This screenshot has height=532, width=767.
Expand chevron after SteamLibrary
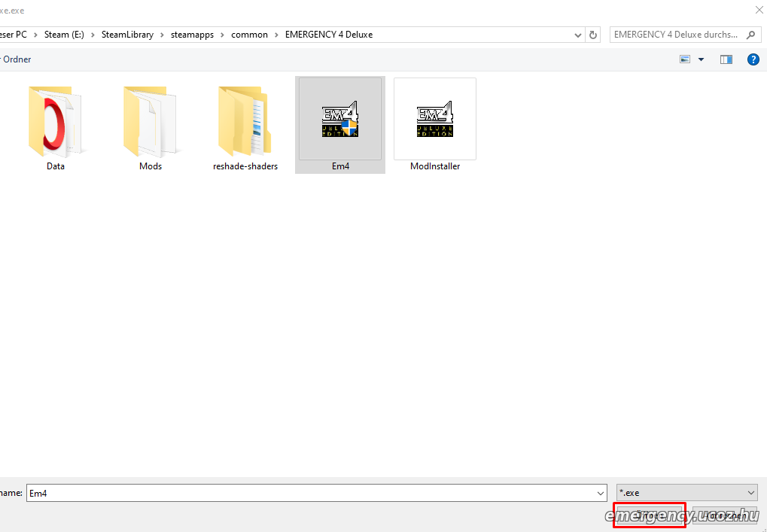[x=162, y=35]
